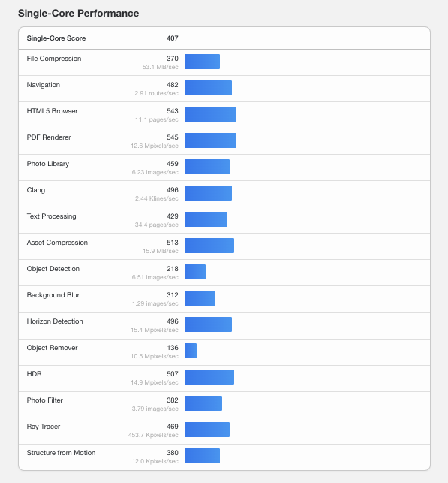
Task: Click the short Object Remover bar
Action: click(191, 351)
